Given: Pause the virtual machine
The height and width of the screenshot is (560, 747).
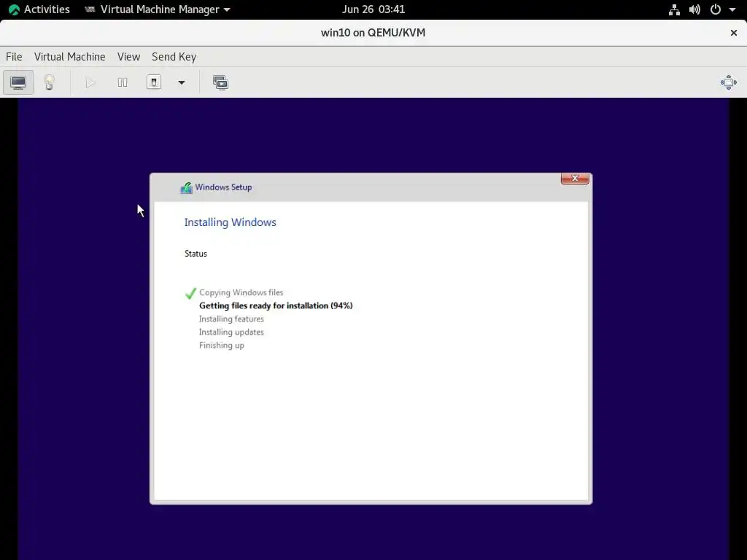Looking at the screenshot, I should (123, 82).
